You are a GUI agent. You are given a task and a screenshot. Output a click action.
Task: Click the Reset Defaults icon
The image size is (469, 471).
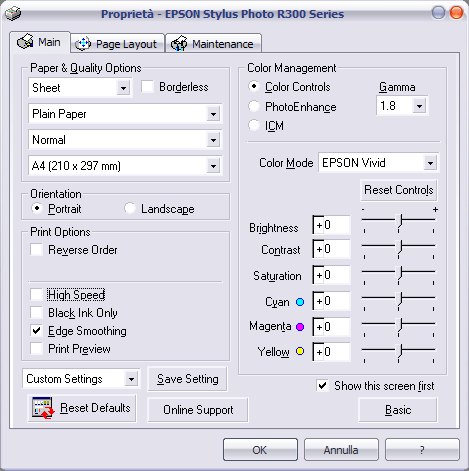coord(43,408)
